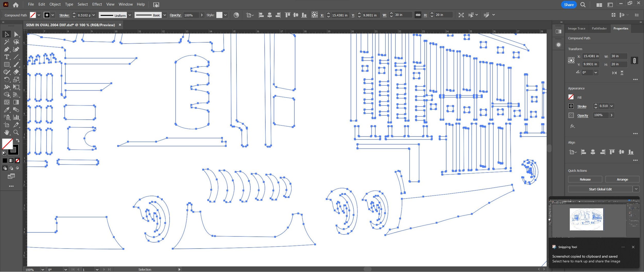Click Fill swatch in Appearance section
This screenshot has width=644, height=272.
click(571, 97)
